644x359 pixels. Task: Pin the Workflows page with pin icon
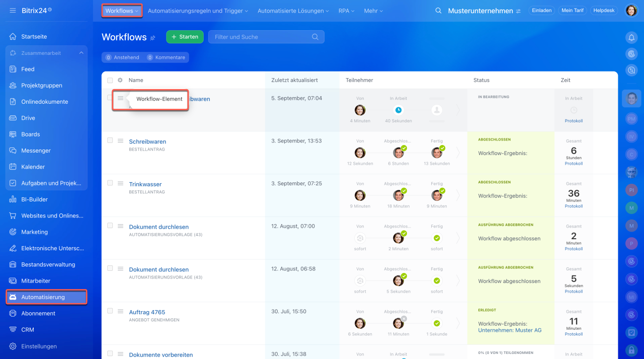[153, 38]
